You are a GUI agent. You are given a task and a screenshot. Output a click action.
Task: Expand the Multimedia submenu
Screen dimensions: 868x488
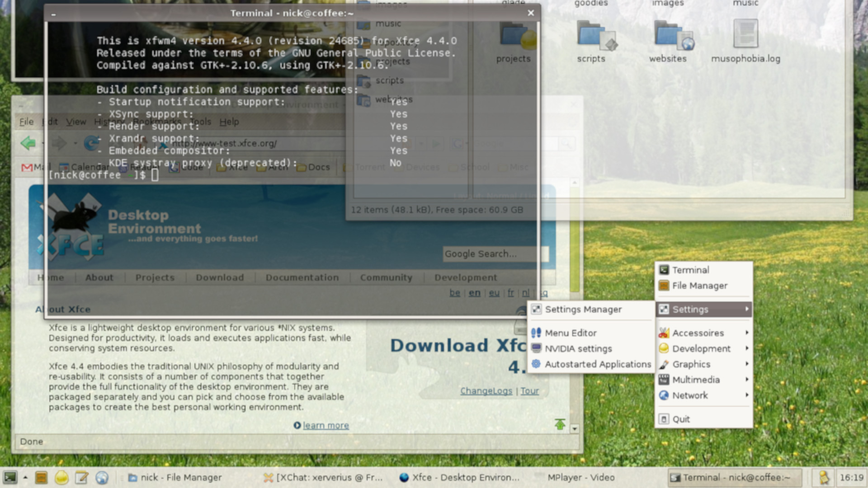703,380
